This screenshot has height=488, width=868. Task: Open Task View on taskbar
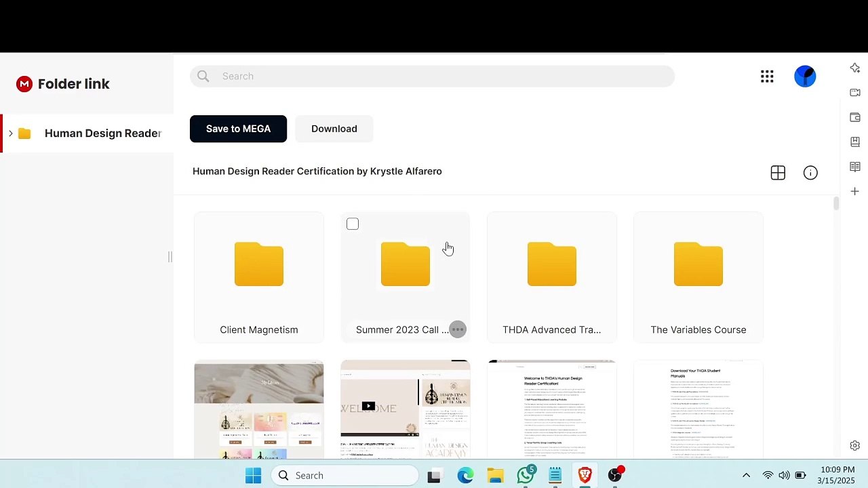[x=434, y=476]
